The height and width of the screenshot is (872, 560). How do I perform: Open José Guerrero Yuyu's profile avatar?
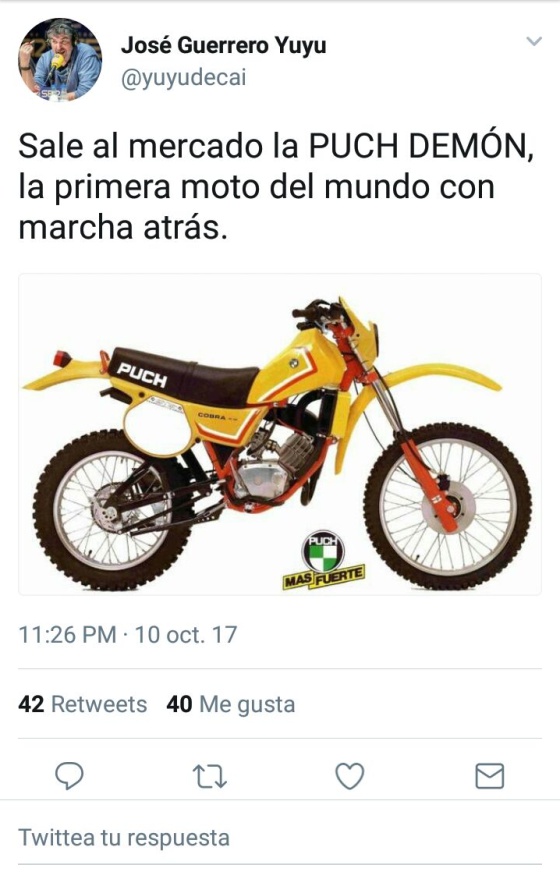pos(60,60)
